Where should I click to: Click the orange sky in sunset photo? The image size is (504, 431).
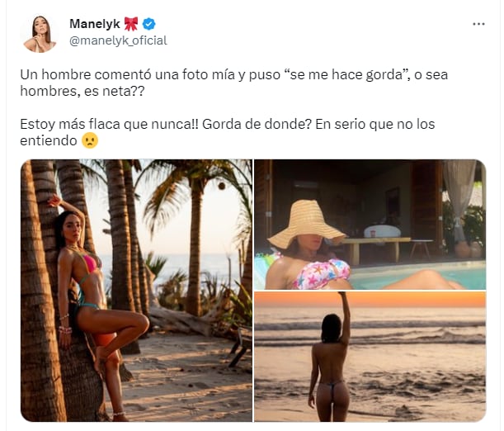(370, 299)
